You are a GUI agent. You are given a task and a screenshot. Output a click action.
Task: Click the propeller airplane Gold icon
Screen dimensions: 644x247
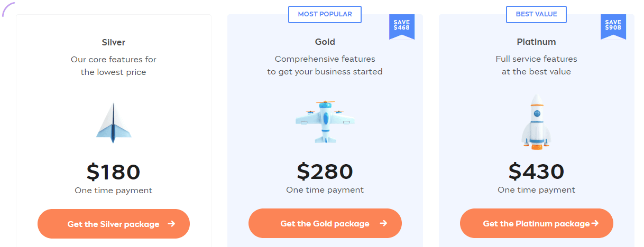coord(325,122)
